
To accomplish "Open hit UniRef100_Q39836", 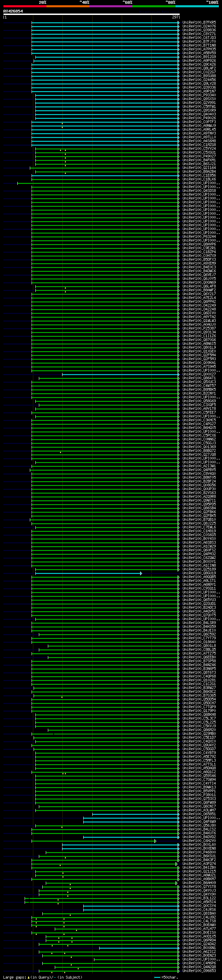I will (199, 30).
